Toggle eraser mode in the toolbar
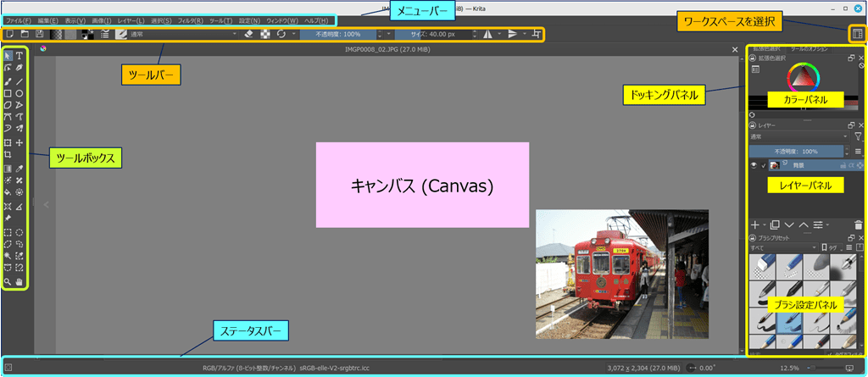The height and width of the screenshot is (377, 868). (x=248, y=34)
